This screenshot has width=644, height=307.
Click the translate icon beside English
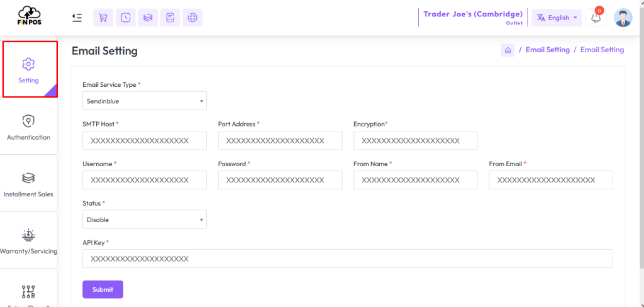(541, 18)
